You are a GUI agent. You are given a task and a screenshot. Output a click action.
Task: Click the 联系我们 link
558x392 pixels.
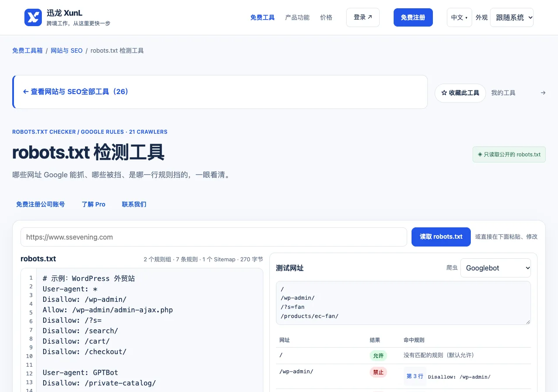[134, 204]
